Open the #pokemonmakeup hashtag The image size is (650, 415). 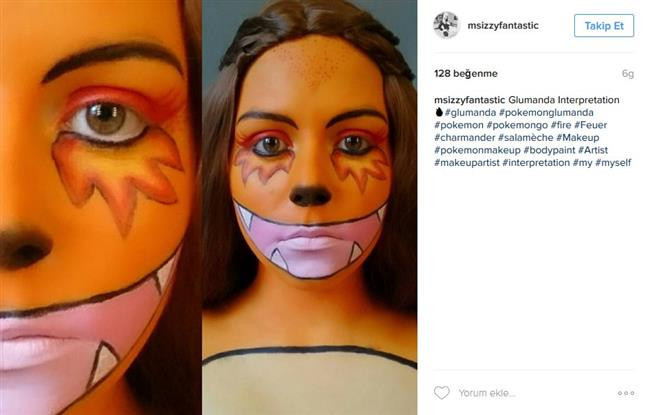tap(476, 150)
